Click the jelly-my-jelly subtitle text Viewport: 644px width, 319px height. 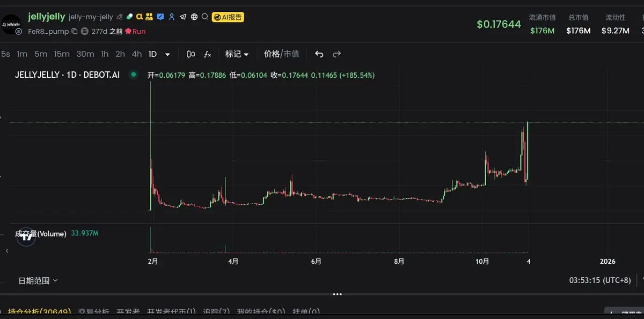click(x=91, y=17)
